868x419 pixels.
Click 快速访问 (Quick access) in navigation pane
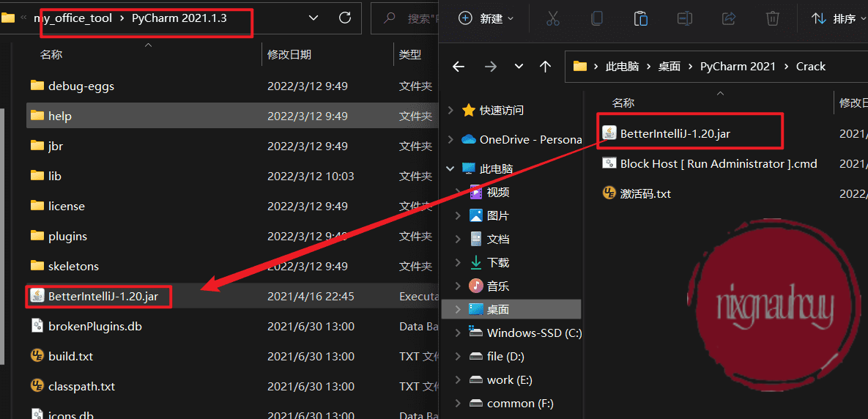[502, 110]
